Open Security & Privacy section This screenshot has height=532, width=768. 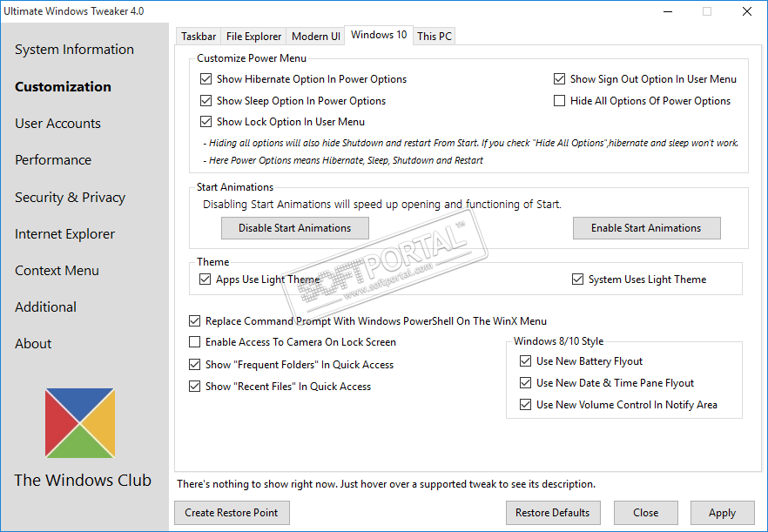70,198
